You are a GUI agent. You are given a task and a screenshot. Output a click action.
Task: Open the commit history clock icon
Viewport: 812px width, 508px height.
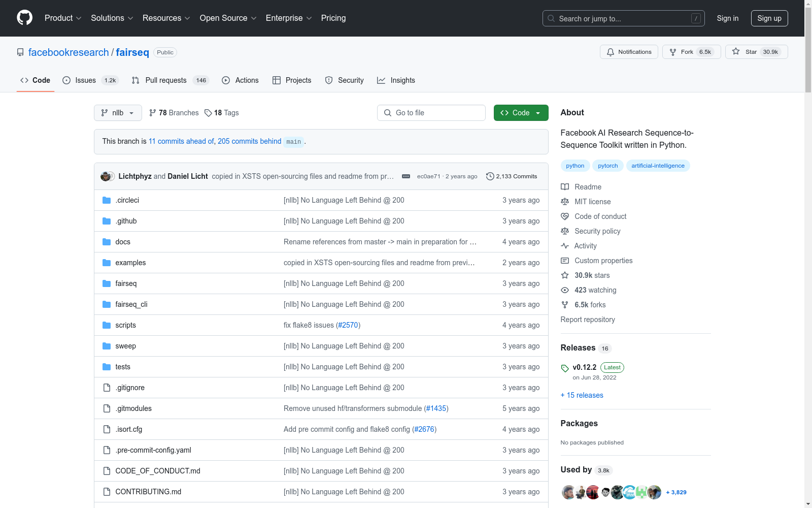click(490, 176)
